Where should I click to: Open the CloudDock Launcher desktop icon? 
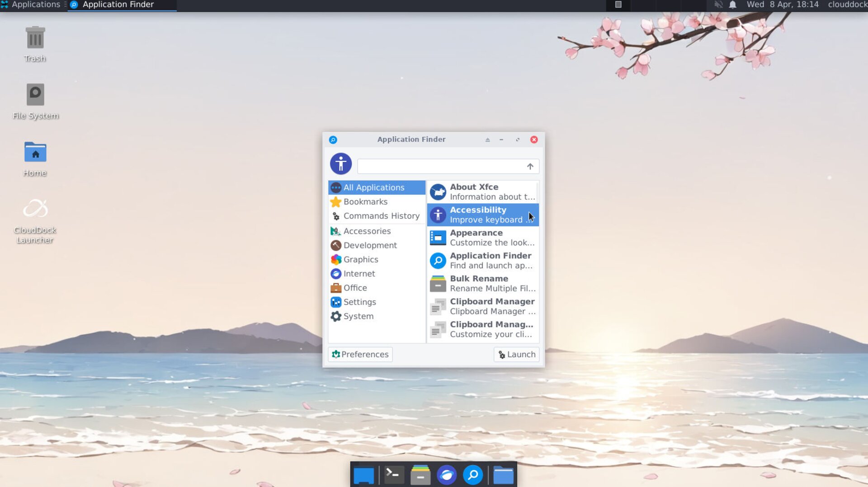point(35,210)
